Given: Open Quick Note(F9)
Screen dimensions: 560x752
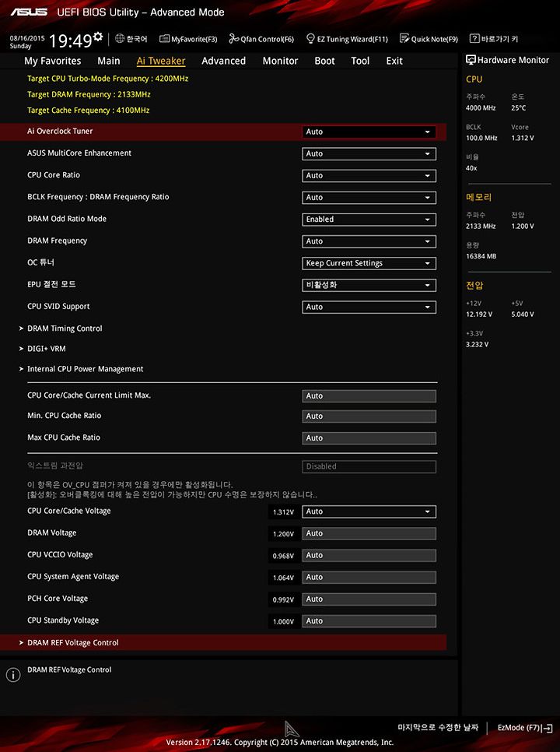Looking at the screenshot, I should coord(429,39).
